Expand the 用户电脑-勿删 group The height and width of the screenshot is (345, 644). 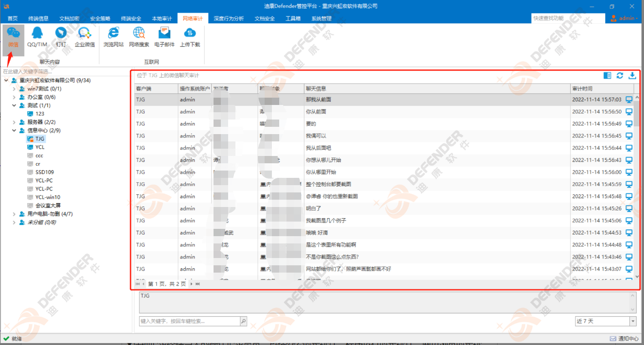click(x=14, y=214)
